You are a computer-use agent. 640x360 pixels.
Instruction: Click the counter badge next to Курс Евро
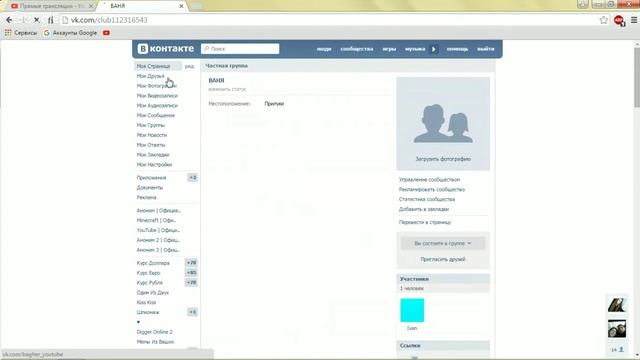tap(191, 273)
